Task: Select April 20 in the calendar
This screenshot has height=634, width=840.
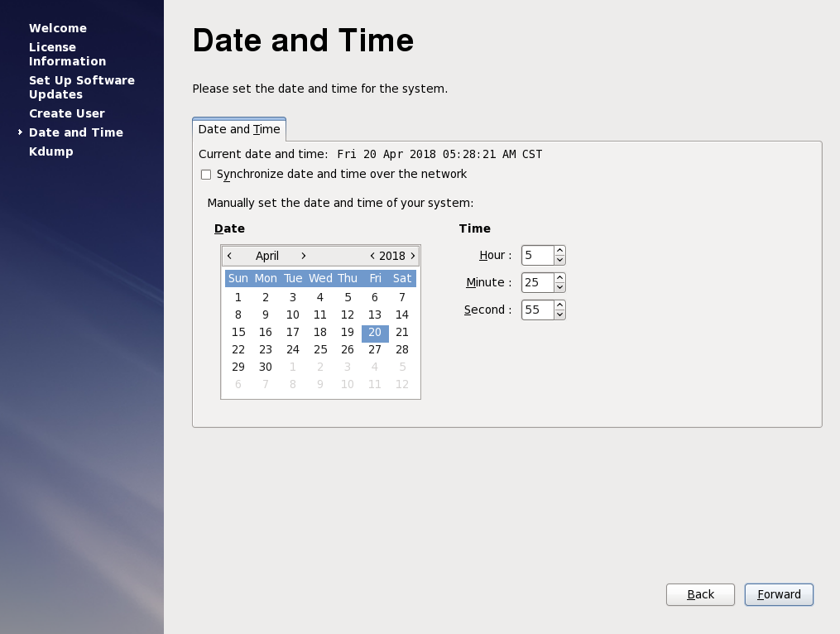Action: pyautogui.click(x=375, y=332)
